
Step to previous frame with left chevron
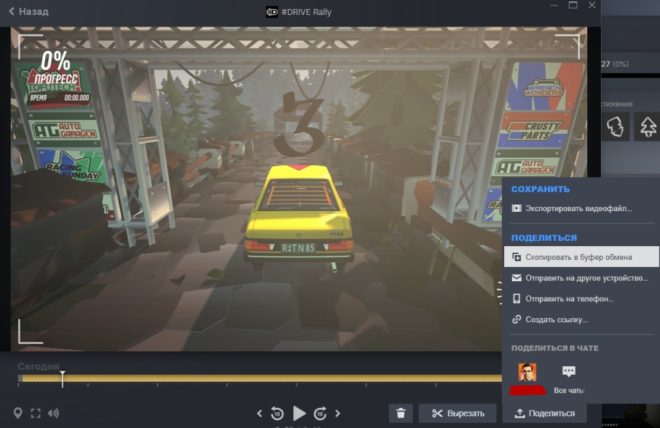[x=259, y=413]
